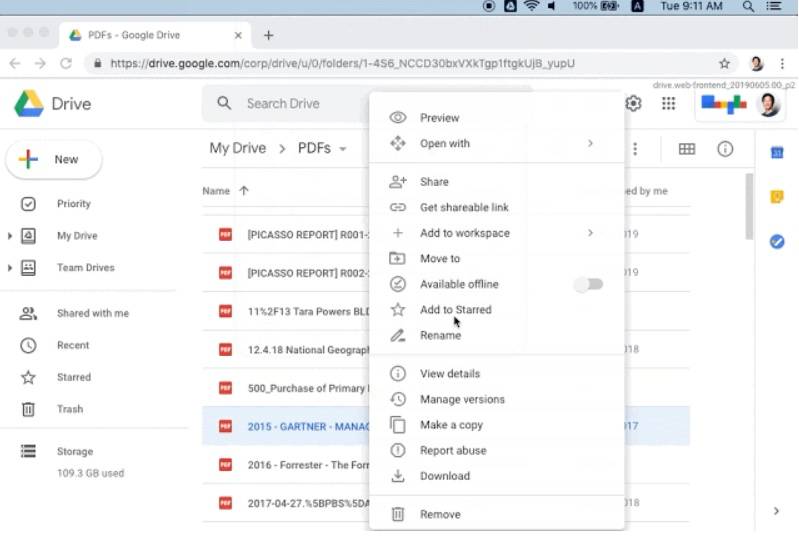Click the Wi-Fi icon in macOS menu bar
Image resolution: width=799 pixels, height=537 pixels.
531,6
